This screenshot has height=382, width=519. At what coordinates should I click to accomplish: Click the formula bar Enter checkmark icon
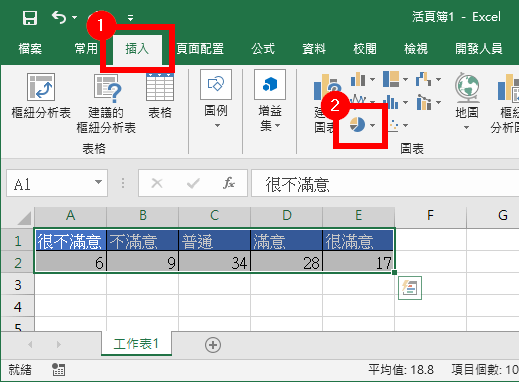coord(193,183)
